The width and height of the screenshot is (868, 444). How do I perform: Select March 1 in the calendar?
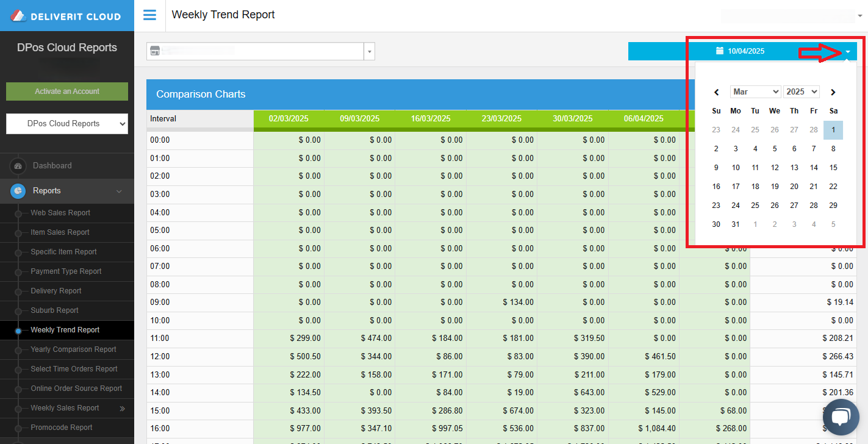pyautogui.click(x=833, y=130)
